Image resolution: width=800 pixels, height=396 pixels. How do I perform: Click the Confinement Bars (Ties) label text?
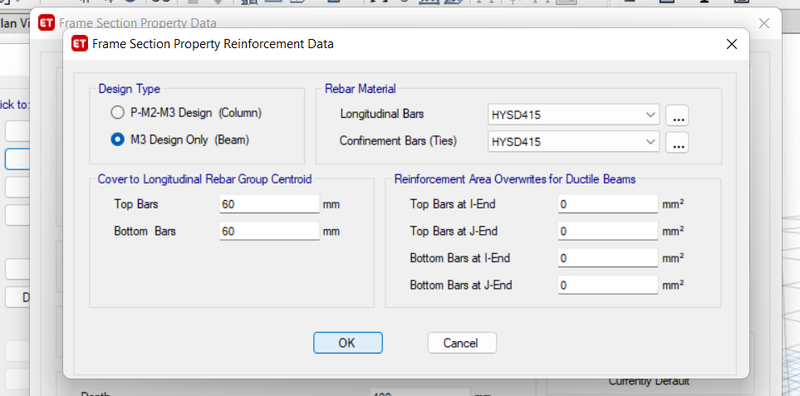398,141
